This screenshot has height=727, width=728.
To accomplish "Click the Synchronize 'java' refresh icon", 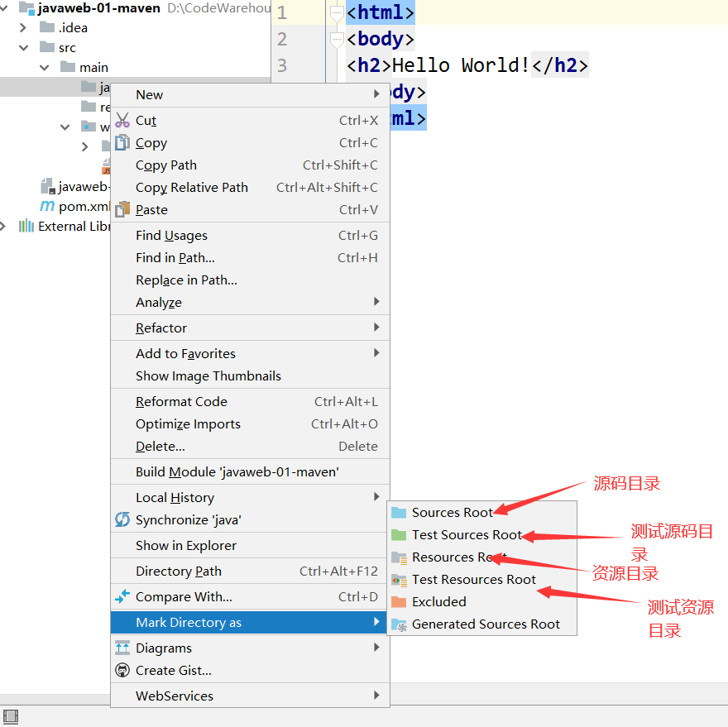I will tap(122, 519).
